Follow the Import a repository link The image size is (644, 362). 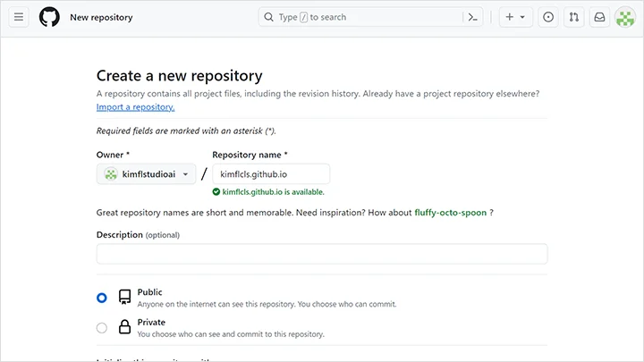(x=136, y=107)
